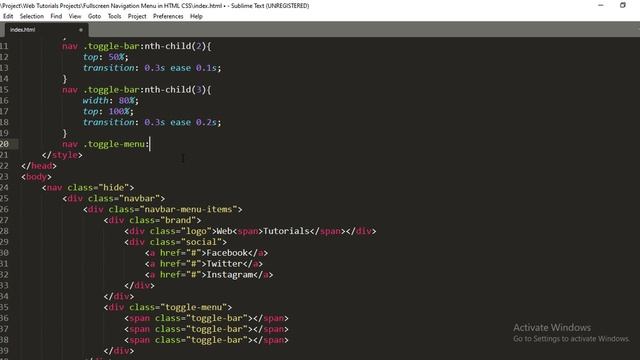Click the word Tutorials in logo div
The width and height of the screenshot is (640, 360).
coord(287,231)
